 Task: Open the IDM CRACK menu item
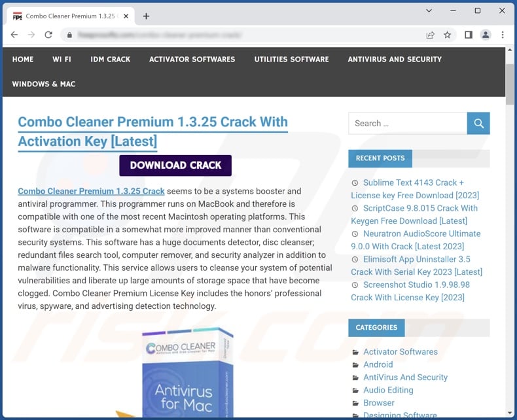[111, 60]
